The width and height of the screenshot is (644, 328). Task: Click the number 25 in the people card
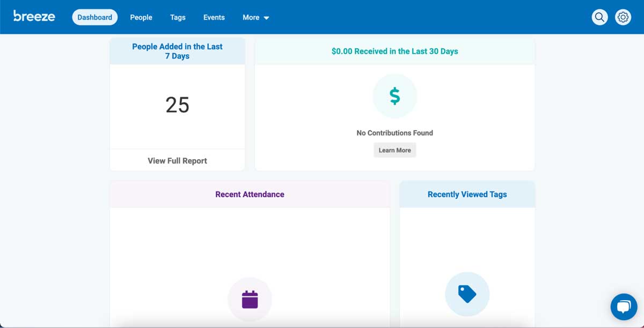click(x=177, y=106)
